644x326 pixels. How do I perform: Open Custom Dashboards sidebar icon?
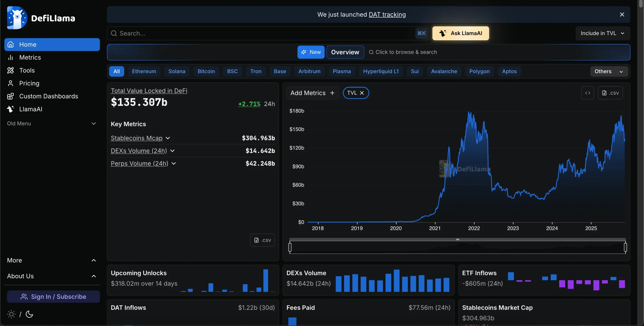(x=11, y=96)
